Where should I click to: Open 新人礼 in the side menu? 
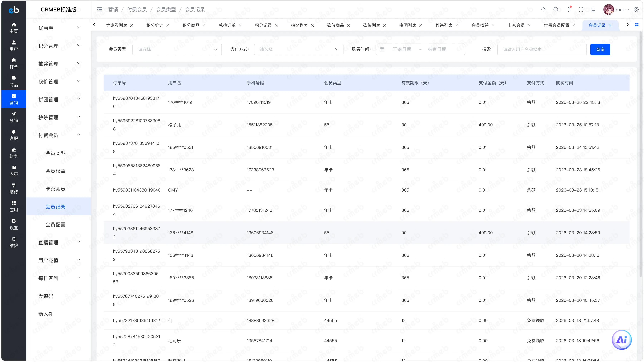[59, 314]
